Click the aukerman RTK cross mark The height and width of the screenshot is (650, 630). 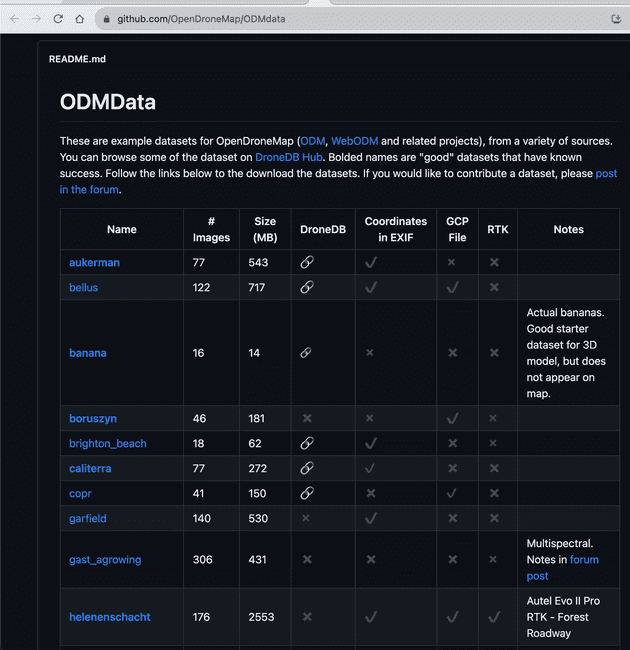point(494,262)
